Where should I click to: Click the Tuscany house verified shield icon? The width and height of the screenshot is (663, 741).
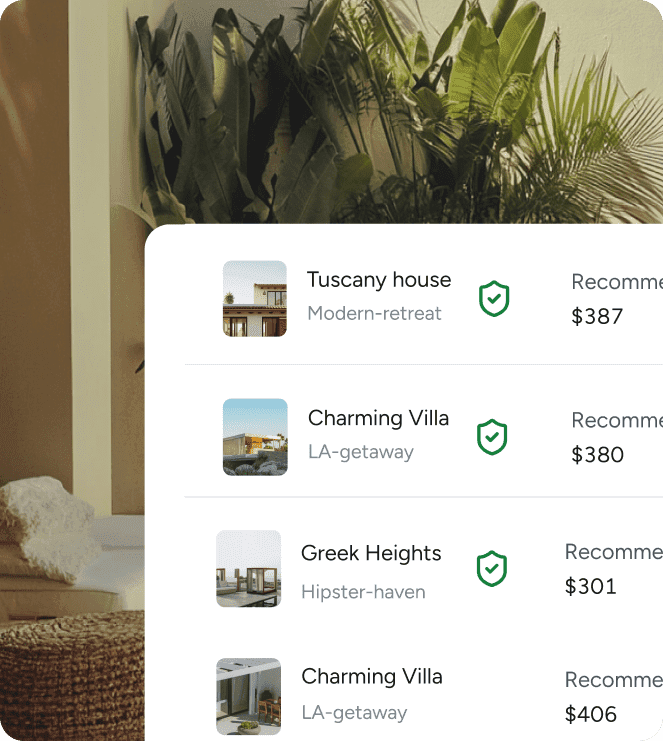[494, 299]
